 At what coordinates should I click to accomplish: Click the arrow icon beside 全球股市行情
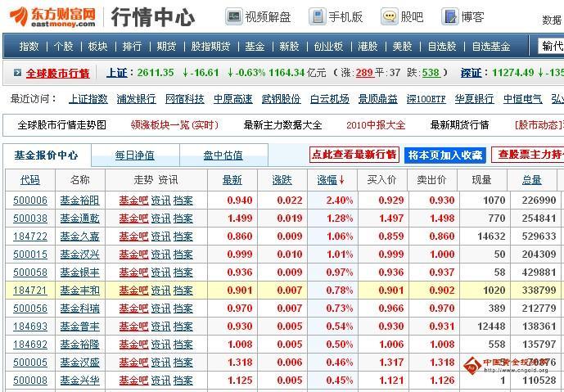[17, 73]
